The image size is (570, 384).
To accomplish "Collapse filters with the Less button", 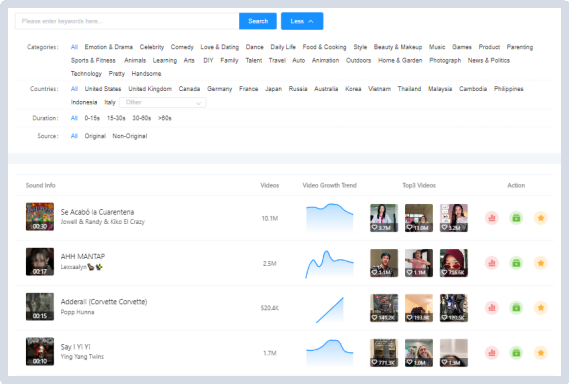I will 302,21.
